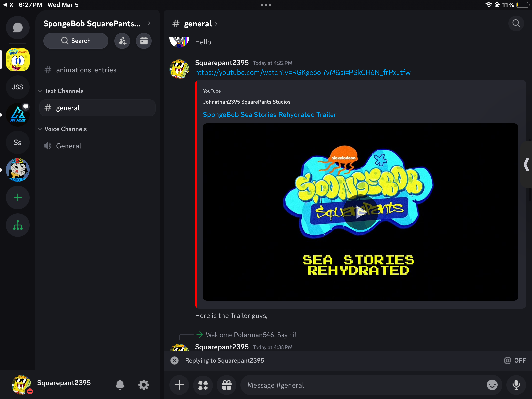Play the Sea Stories Rehydrated video

coord(361,212)
